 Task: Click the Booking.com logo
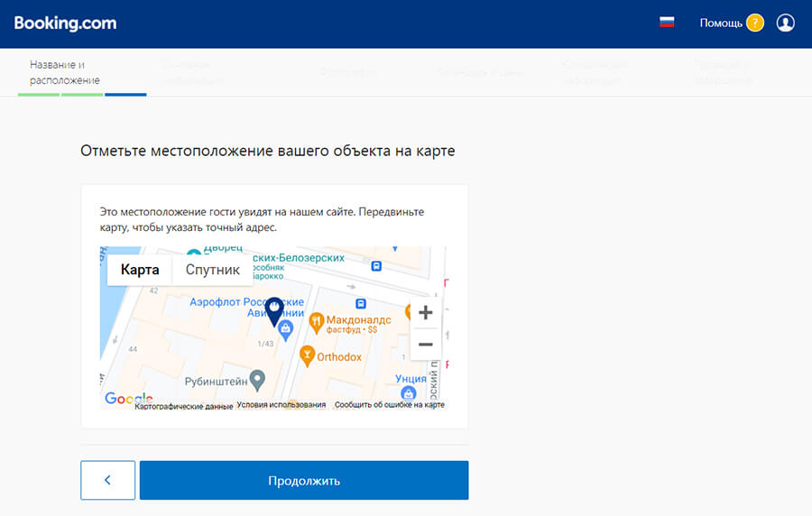click(65, 23)
